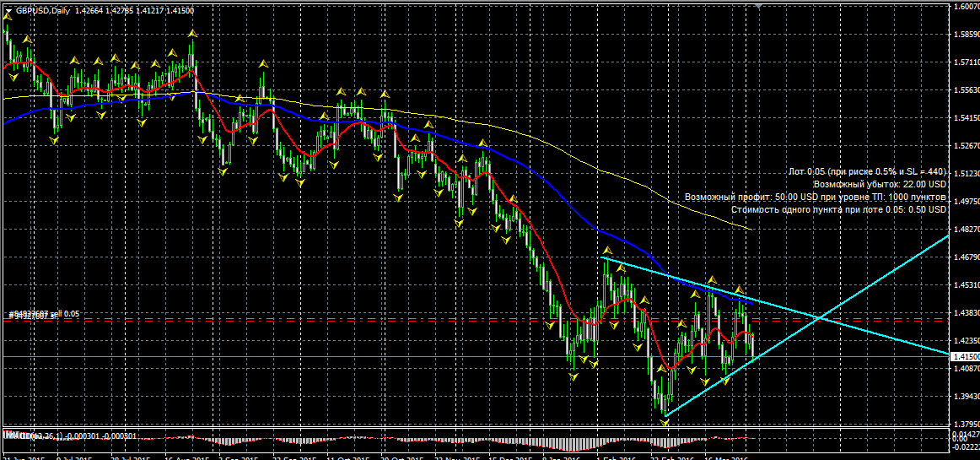Image resolution: width=980 pixels, height=460 pixels.
Task: Click the GBPUSD,Daily chart title text
Action: coord(43,11)
